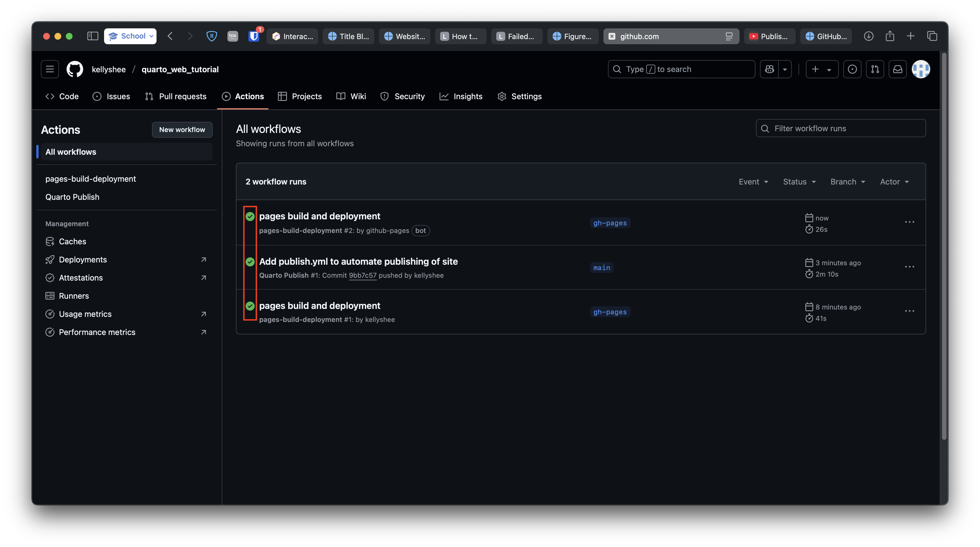This screenshot has width=980, height=547.
Task: Click the success check icon for Quarto Publish #1
Action: pyautogui.click(x=250, y=262)
